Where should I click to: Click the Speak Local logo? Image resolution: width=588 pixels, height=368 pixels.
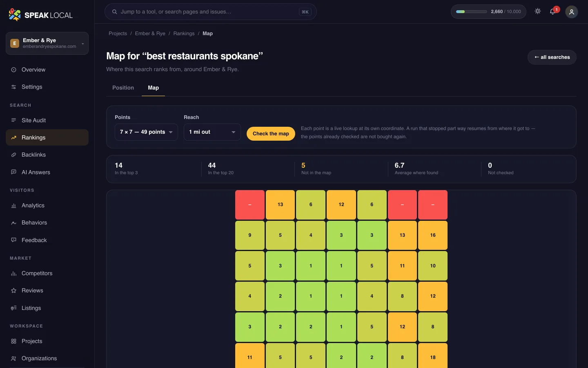click(40, 15)
